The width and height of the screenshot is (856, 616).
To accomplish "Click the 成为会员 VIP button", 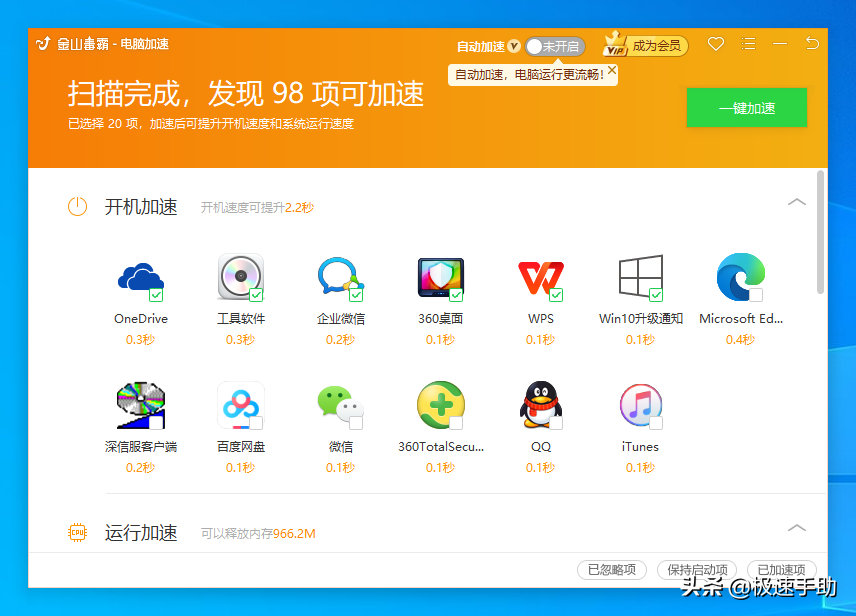I will point(647,45).
